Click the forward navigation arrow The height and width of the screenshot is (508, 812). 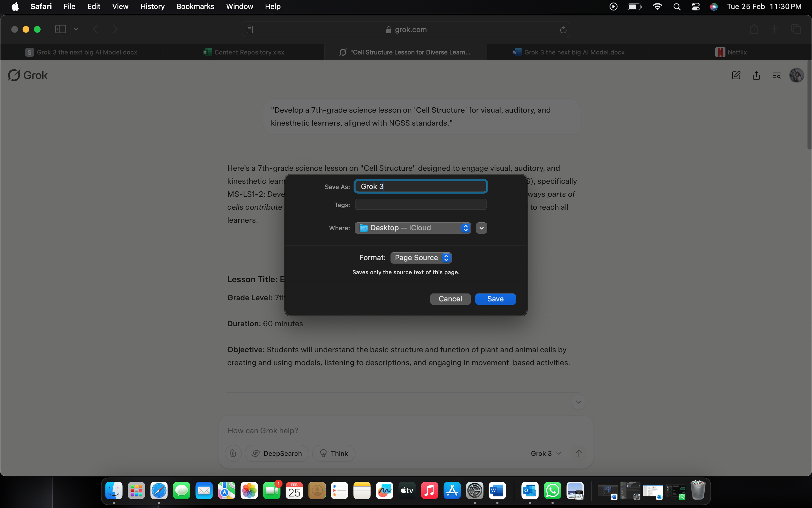point(115,29)
